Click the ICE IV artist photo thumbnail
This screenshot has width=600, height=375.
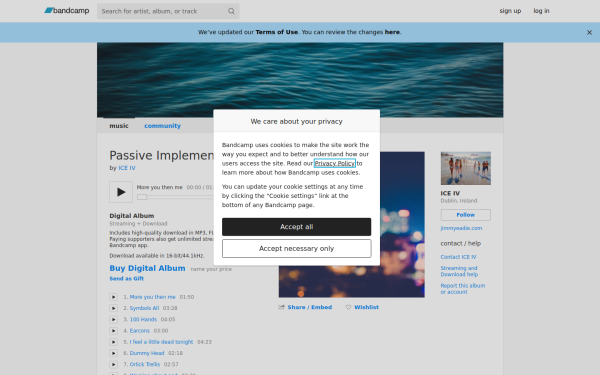pyautogui.click(x=466, y=168)
